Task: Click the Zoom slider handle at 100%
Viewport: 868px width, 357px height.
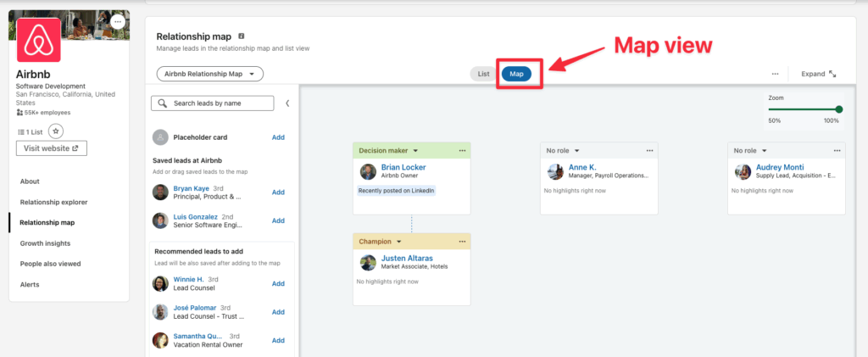Action: pyautogui.click(x=838, y=109)
